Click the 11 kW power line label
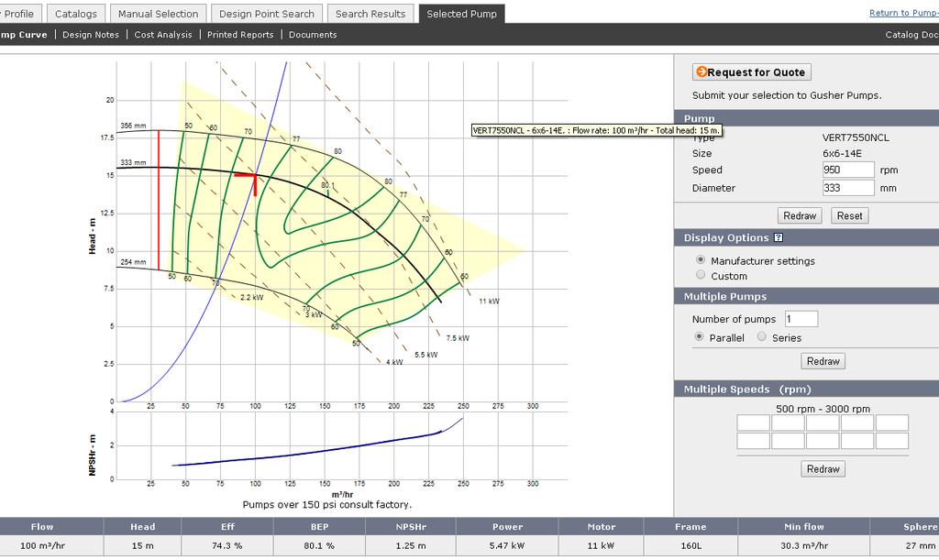This screenshot has width=939, height=560. click(489, 301)
